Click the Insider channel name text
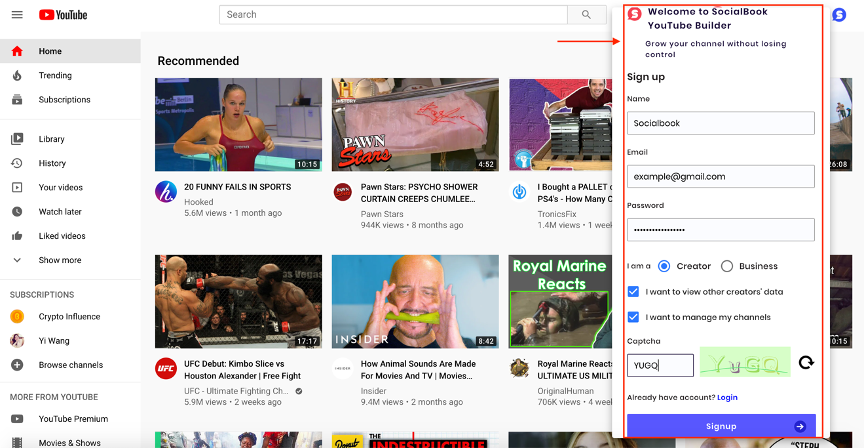864x448 pixels. tap(373, 391)
